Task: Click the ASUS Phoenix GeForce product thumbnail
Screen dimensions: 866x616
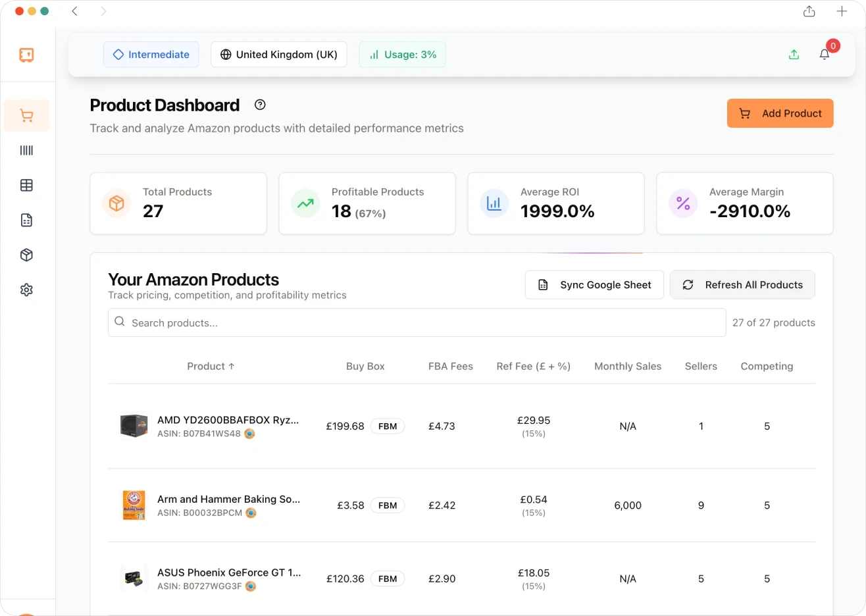Action: 134,578
